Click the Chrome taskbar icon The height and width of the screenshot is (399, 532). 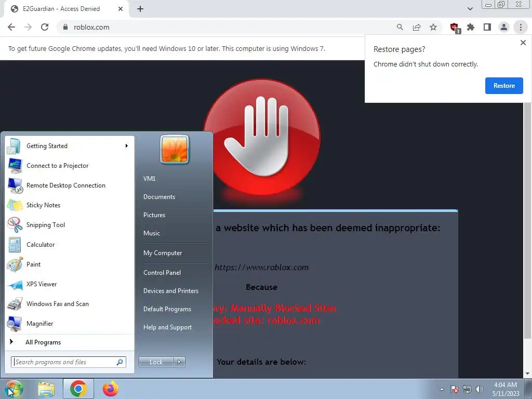(78, 389)
